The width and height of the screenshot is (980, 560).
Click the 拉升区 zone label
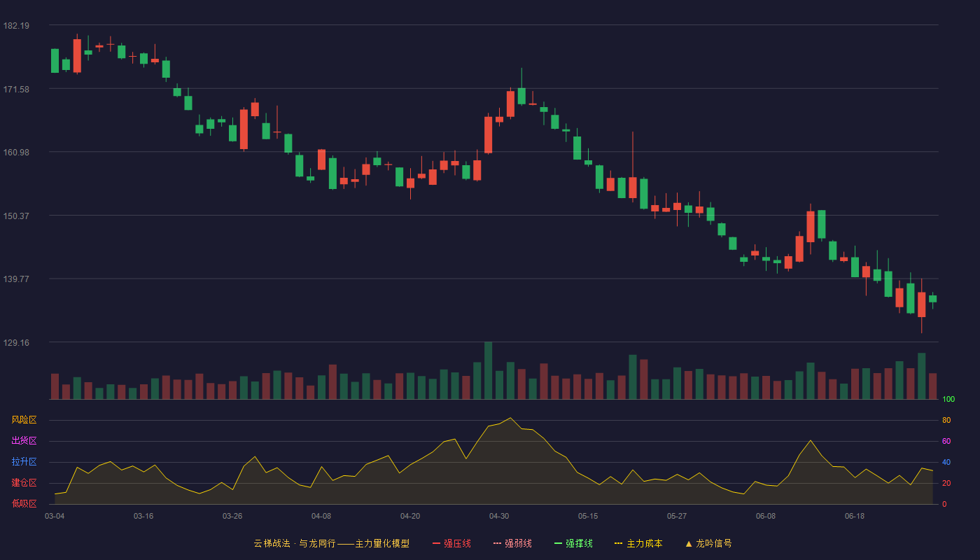pyautogui.click(x=24, y=462)
